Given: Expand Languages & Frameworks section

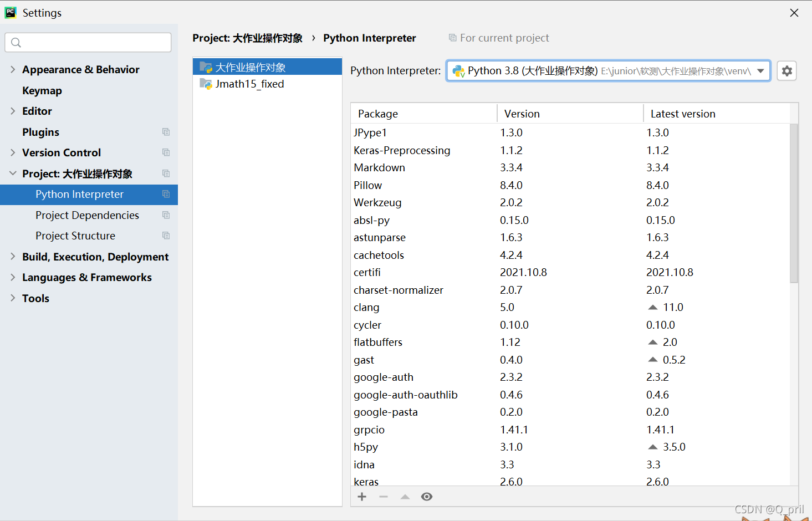Looking at the screenshot, I should [13, 277].
